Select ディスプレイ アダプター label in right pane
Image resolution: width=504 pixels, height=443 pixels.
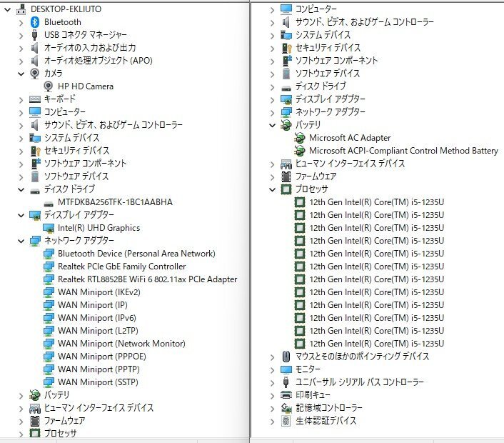click(330, 99)
